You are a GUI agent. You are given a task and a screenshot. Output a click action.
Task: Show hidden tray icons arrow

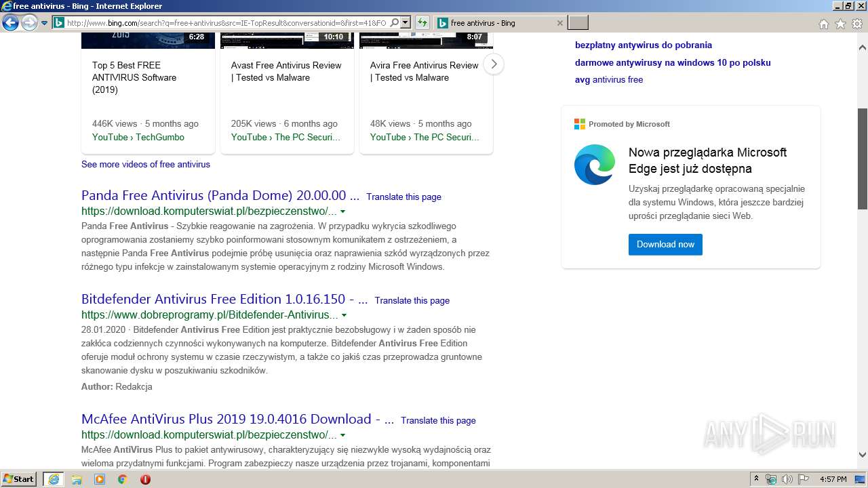click(x=756, y=479)
